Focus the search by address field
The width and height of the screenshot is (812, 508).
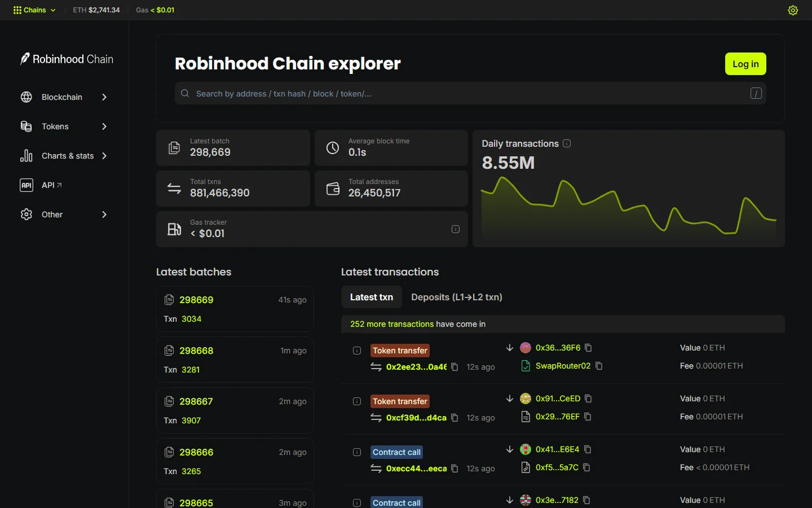(x=470, y=94)
